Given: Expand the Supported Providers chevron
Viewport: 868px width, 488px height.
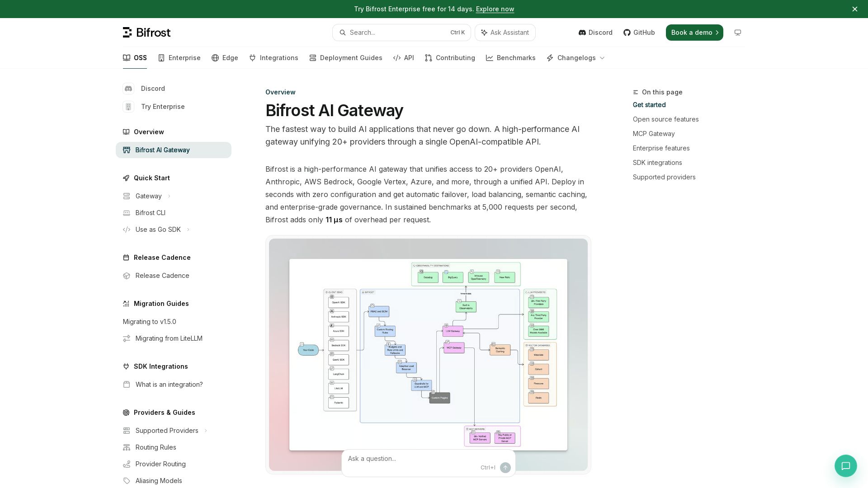Looking at the screenshot, I should [206, 431].
